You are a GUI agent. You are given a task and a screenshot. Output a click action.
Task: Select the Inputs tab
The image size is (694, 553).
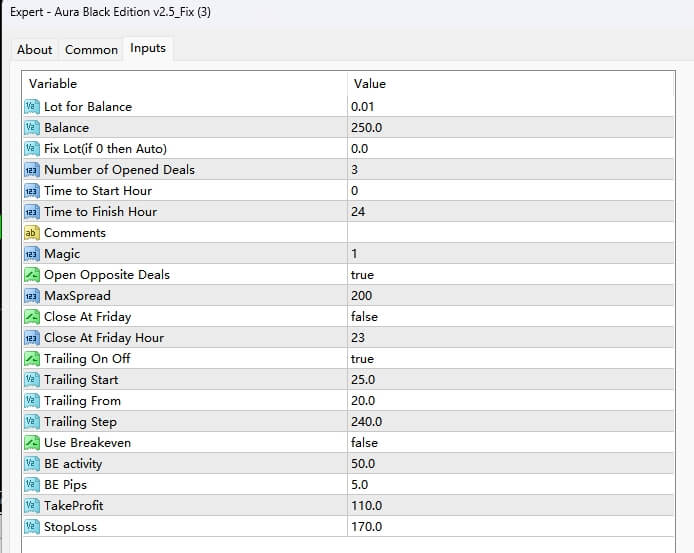148,48
